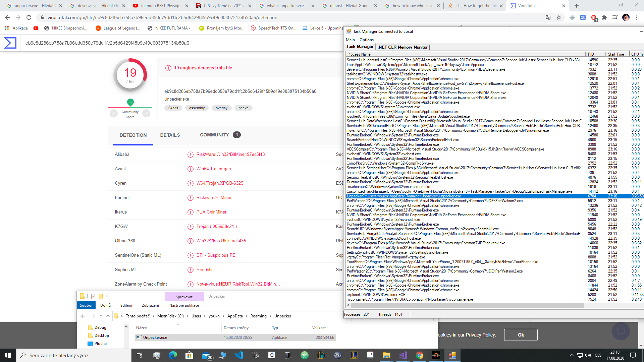Open the .NET CLR Memory Monitor tab
Viewport: 644px width, 362px height.
pos(403,47)
